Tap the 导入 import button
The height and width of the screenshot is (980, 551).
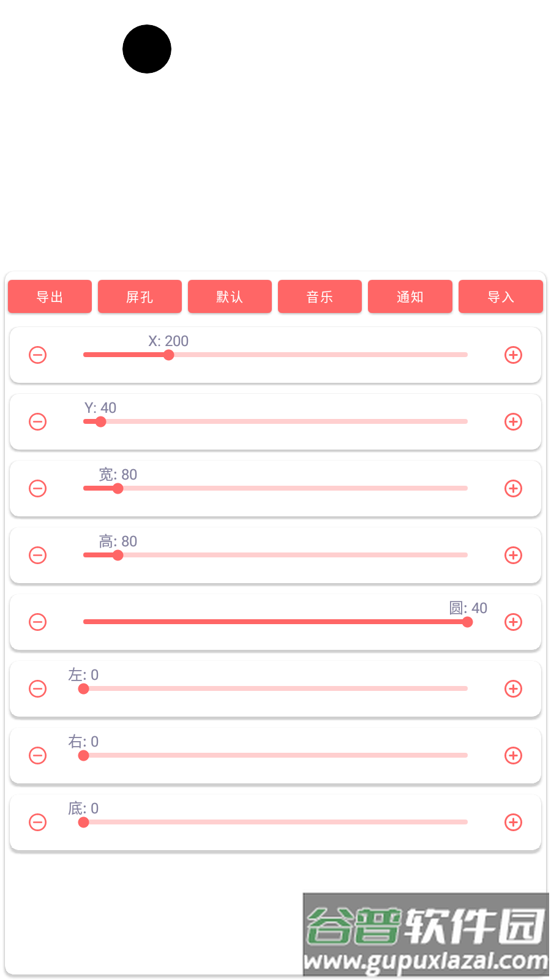[x=500, y=297]
